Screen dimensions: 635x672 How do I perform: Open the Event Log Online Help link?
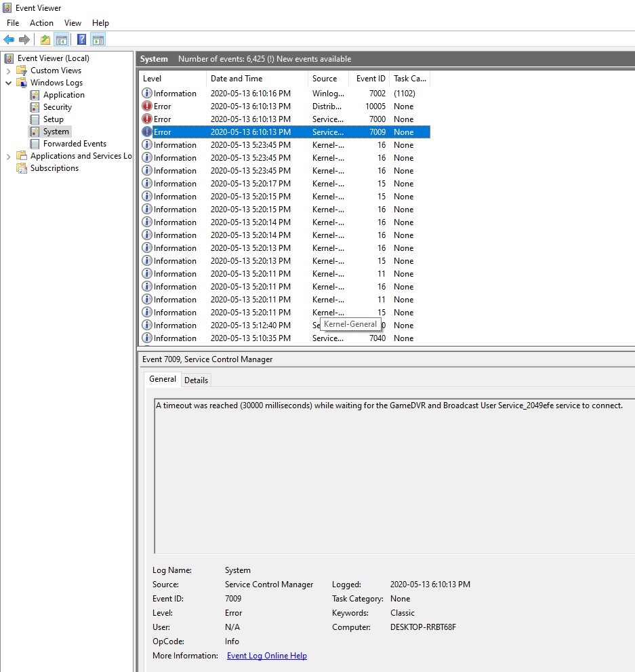[x=266, y=656]
